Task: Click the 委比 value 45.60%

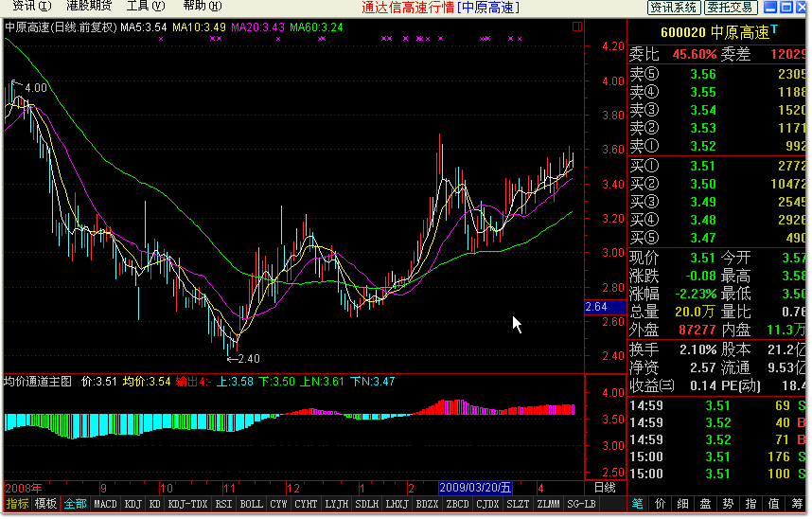Action: (x=695, y=54)
